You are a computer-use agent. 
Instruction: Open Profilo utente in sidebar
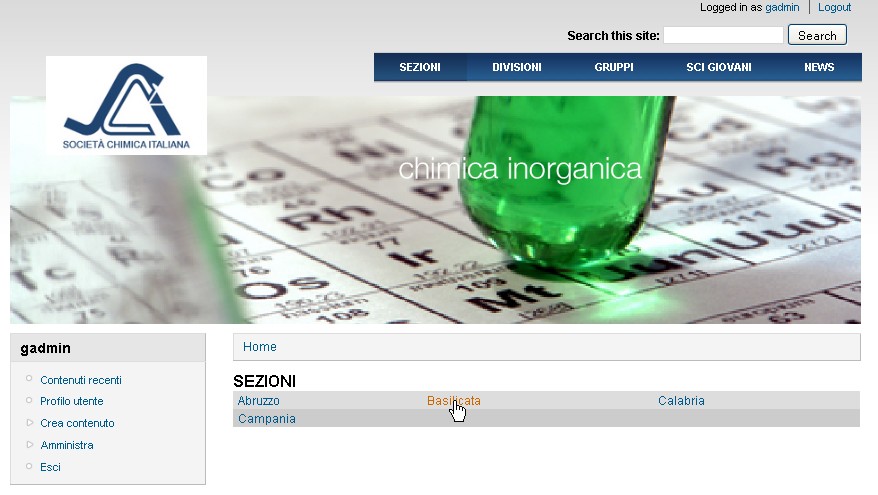pos(72,401)
